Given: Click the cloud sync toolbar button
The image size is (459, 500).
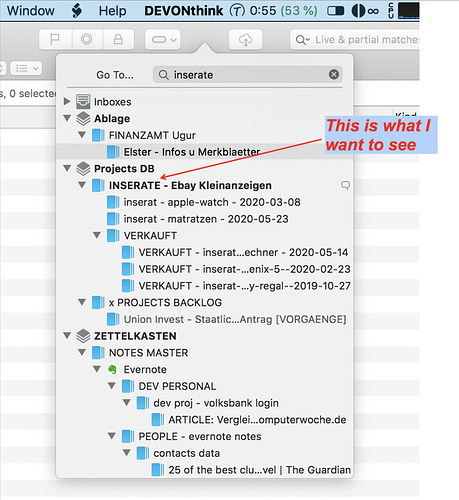Looking at the screenshot, I should pyautogui.click(x=245, y=40).
